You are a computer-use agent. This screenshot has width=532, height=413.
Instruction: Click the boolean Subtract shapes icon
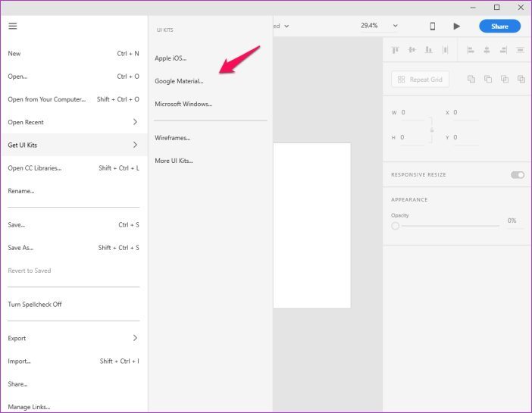pyautogui.click(x=488, y=79)
